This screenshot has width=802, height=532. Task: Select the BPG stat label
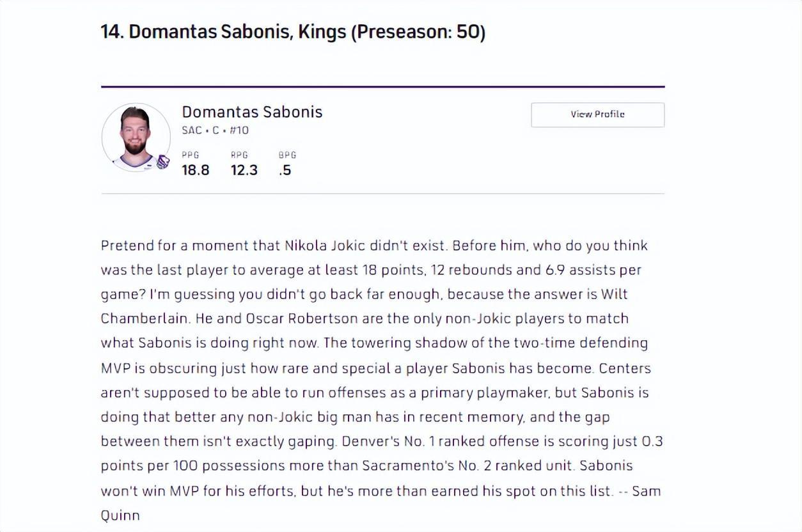point(287,155)
